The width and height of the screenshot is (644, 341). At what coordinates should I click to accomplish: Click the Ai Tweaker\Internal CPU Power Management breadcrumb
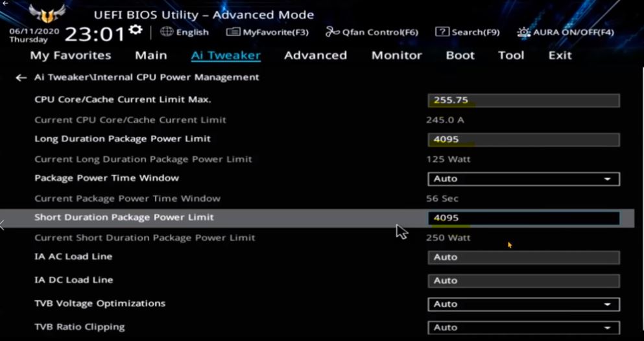pos(147,77)
